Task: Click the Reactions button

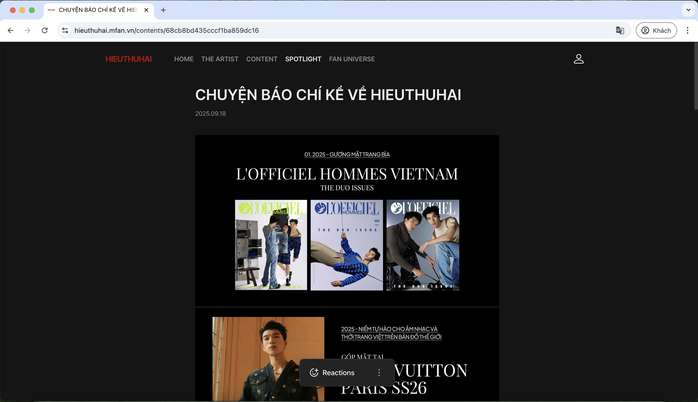Action: coord(332,373)
